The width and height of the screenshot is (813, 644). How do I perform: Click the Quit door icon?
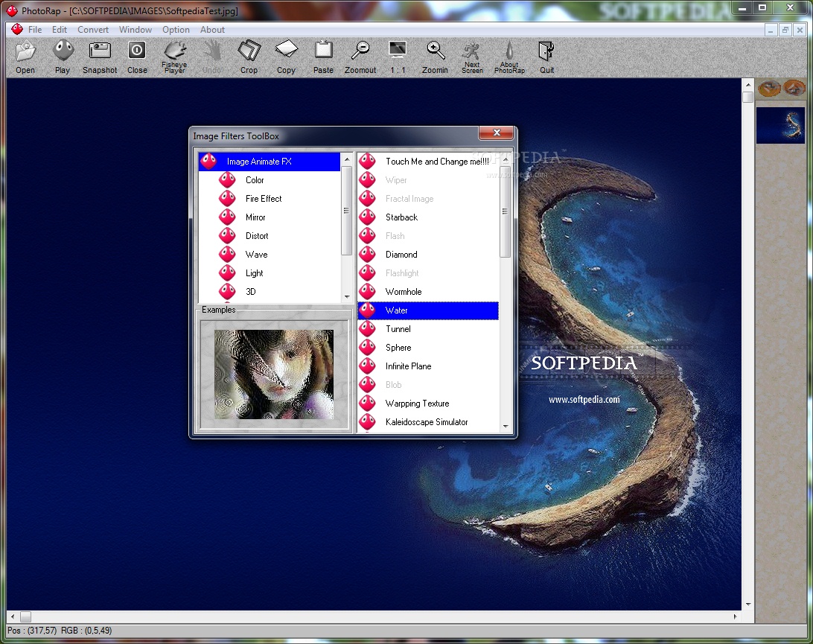pyautogui.click(x=546, y=57)
